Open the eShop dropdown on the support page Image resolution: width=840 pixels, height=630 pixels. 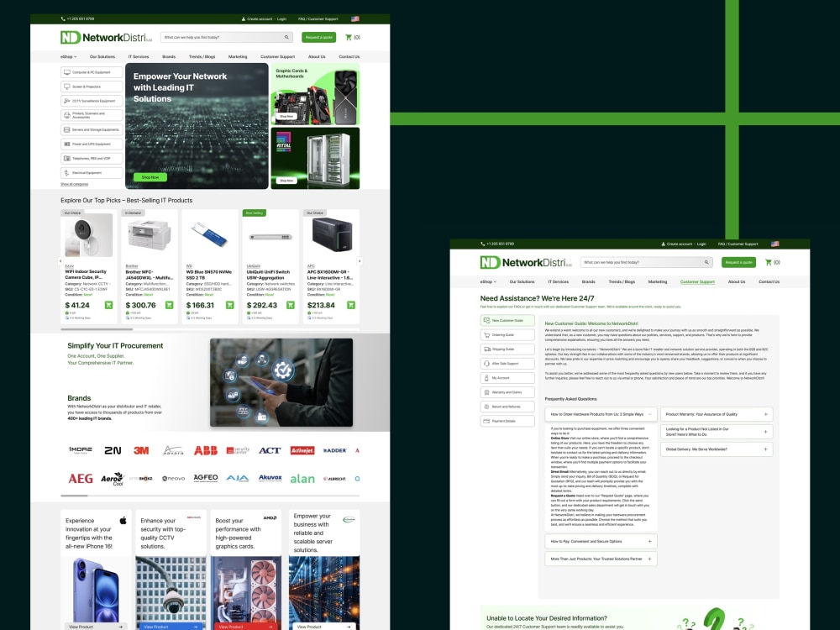(489, 281)
